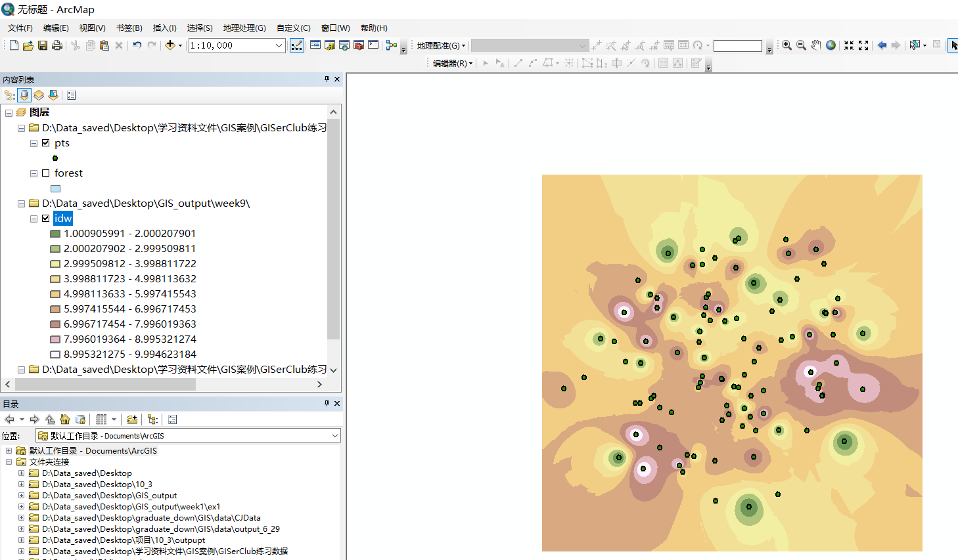Launch the ModelBuilder window icon
This screenshot has height=560, width=958.
pos(392,45)
